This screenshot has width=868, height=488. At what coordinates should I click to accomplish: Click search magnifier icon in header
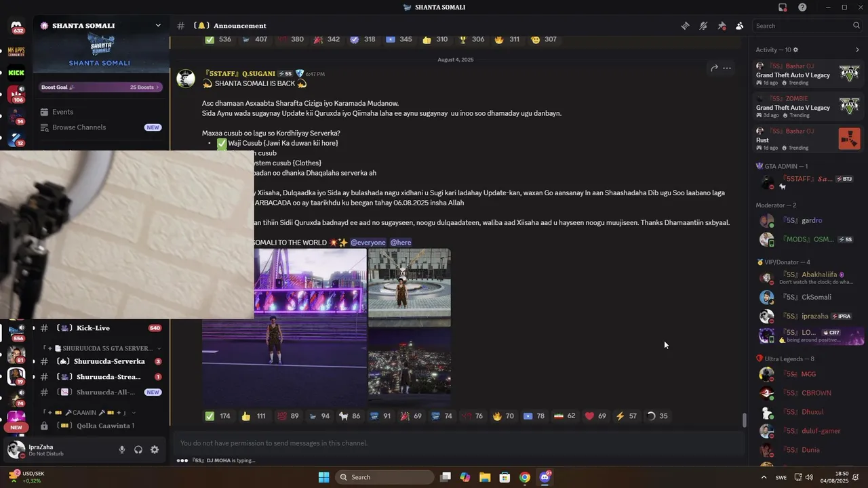(856, 26)
